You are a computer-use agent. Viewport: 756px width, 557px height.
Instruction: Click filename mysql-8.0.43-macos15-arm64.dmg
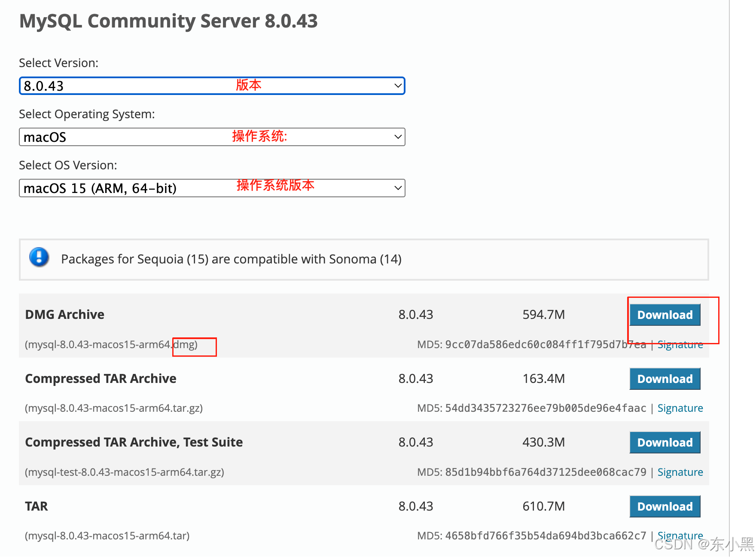pyautogui.click(x=111, y=345)
